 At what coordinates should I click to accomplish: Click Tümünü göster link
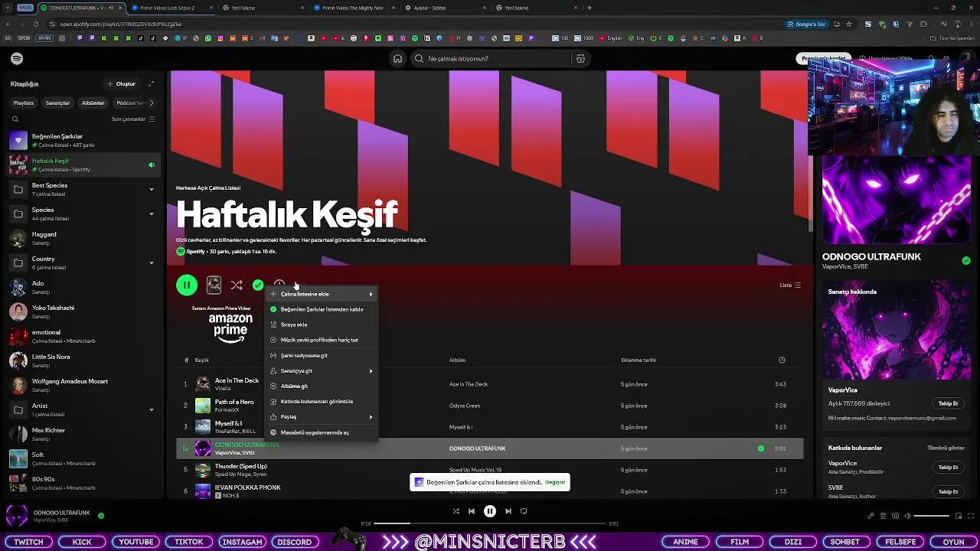pos(946,448)
